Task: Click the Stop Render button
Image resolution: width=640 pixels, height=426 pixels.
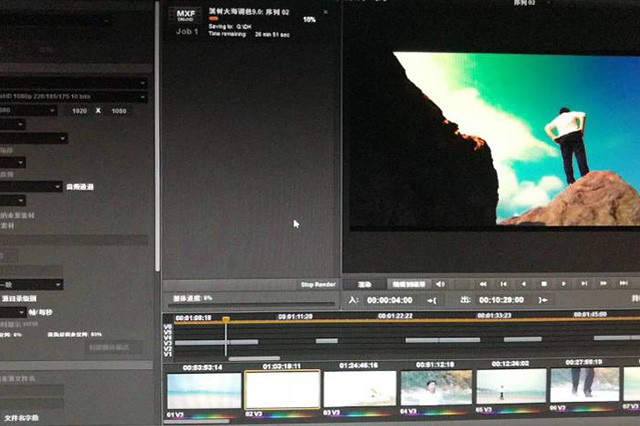Action: click(x=317, y=284)
